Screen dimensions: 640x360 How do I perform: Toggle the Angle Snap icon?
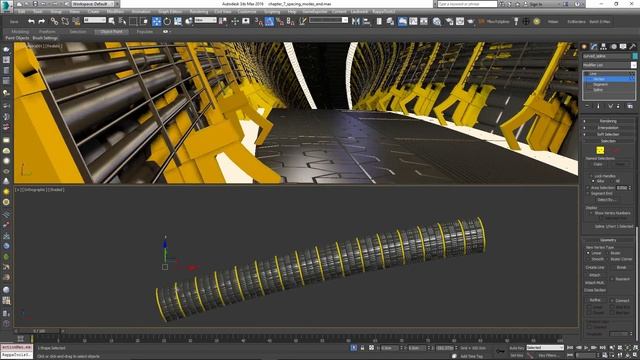(269, 21)
